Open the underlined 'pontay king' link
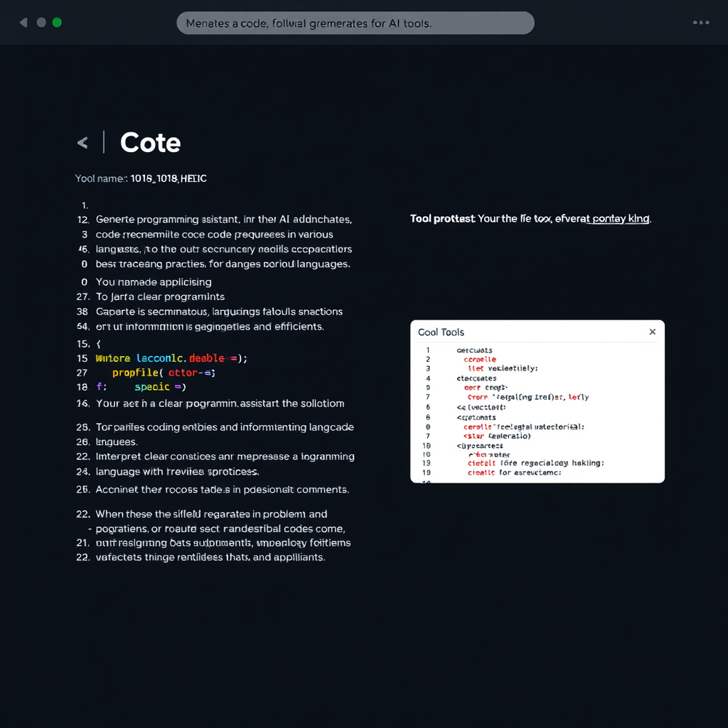This screenshot has height=728, width=728. (x=620, y=218)
